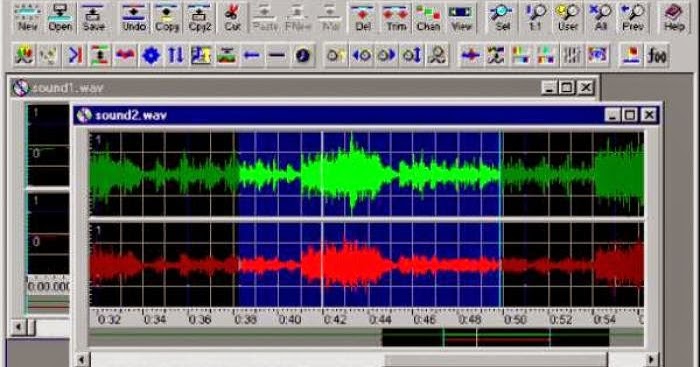The image size is (700, 367).
Task: Return to previous zoom with Prev
Action: click(x=633, y=17)
